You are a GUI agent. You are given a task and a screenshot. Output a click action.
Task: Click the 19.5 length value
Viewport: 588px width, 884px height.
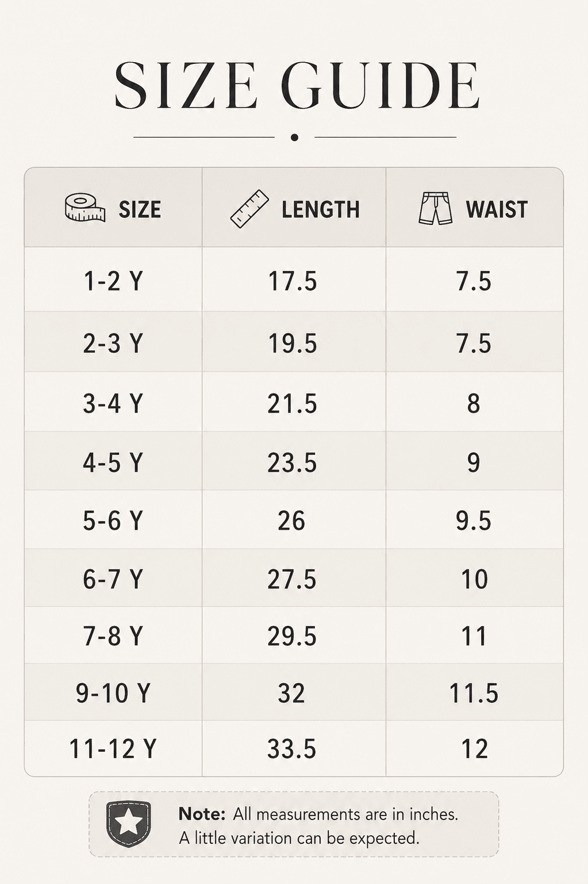(x=293, y=343)
